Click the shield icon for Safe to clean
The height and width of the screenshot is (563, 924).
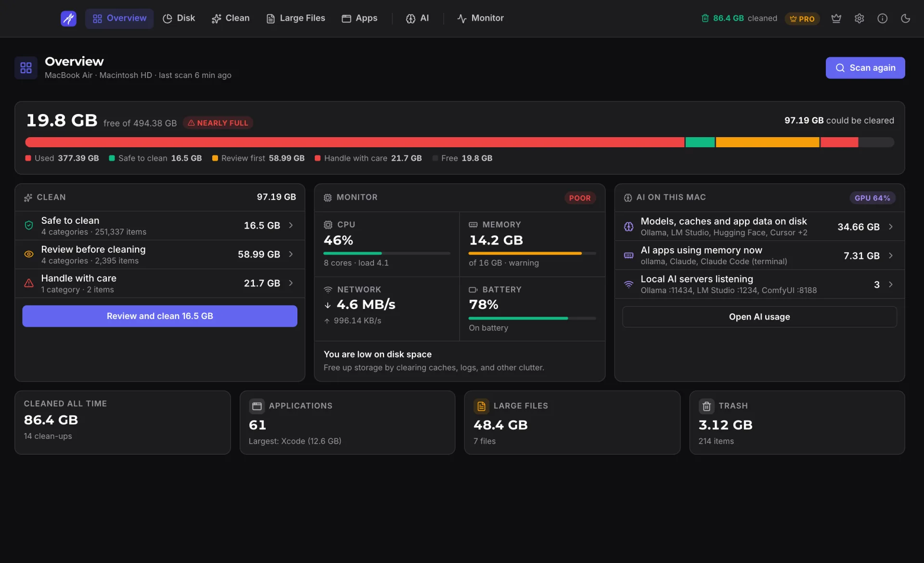tap(29, 225)
